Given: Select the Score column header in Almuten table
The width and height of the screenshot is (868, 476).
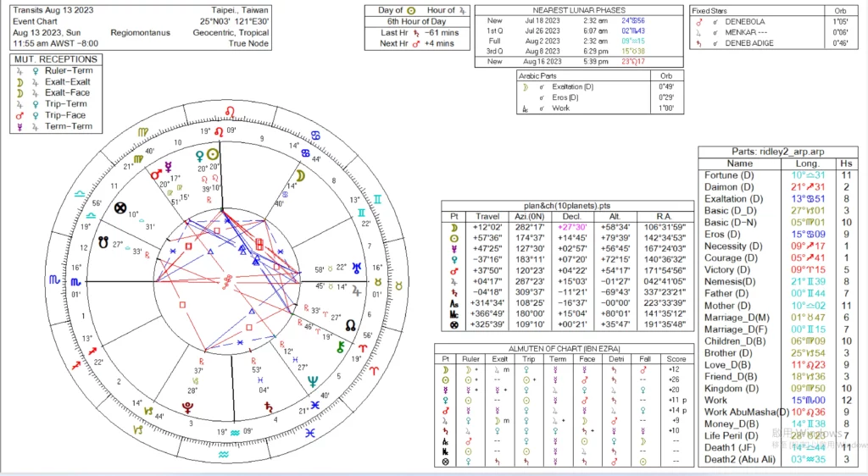Looking at the screenshot, I should [676, 357].
